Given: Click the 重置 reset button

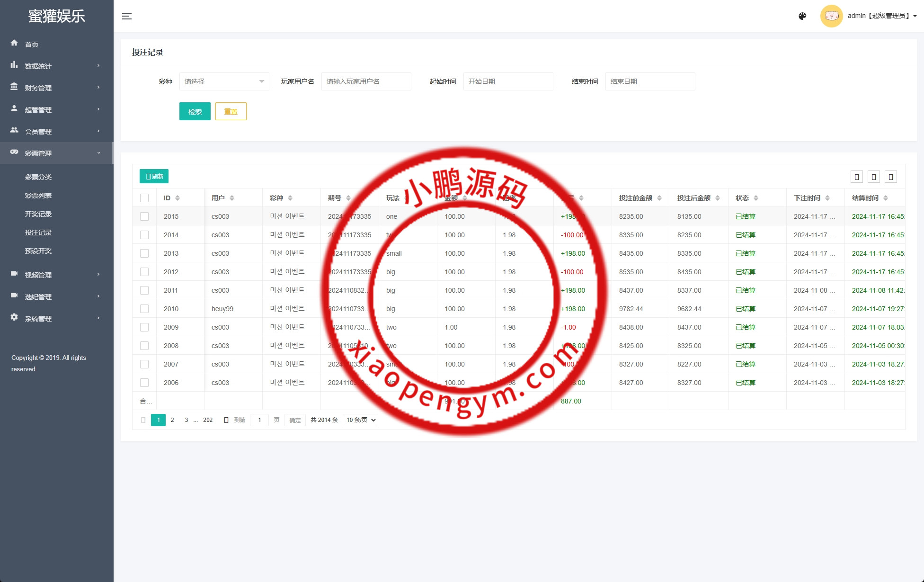Looking at the screenshot, I should (231, 111).
